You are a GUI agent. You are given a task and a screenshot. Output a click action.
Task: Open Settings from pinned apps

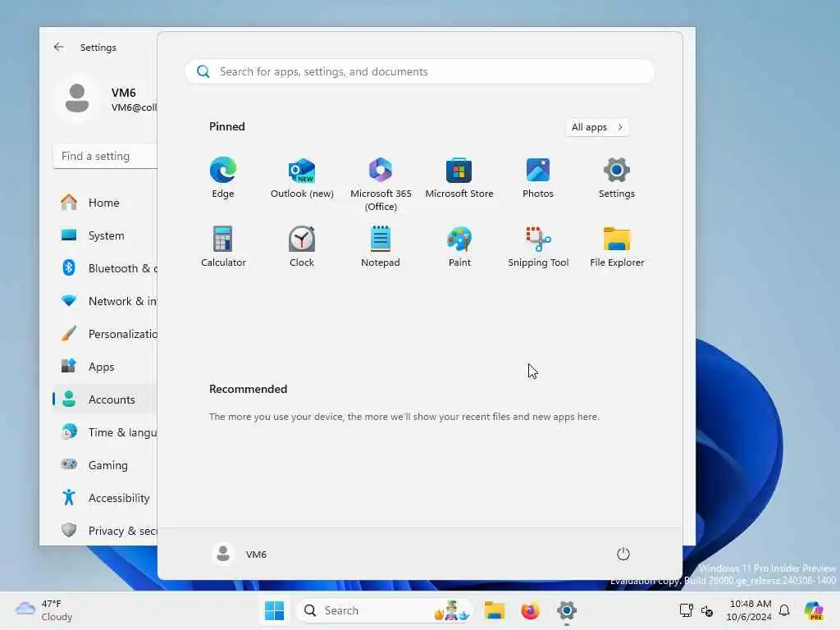pyautogui.click(x=617, y=178)
